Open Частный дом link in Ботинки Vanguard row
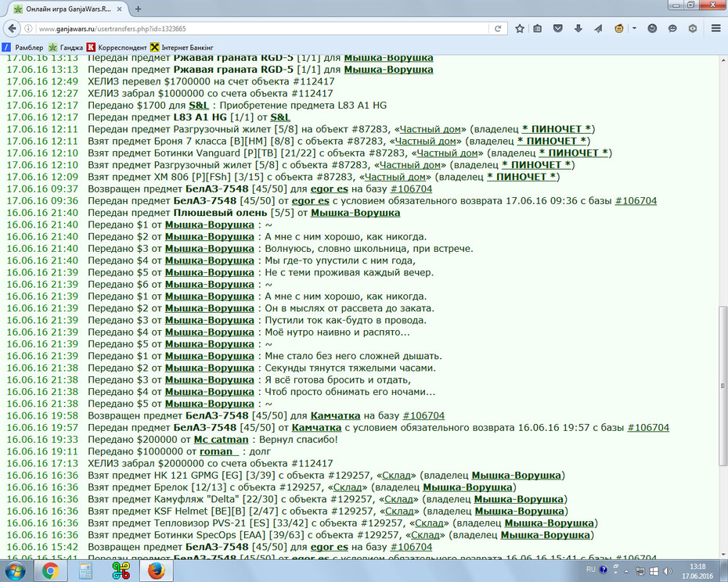Viewport: 728px width, 582px height. [x=447, y=153]
